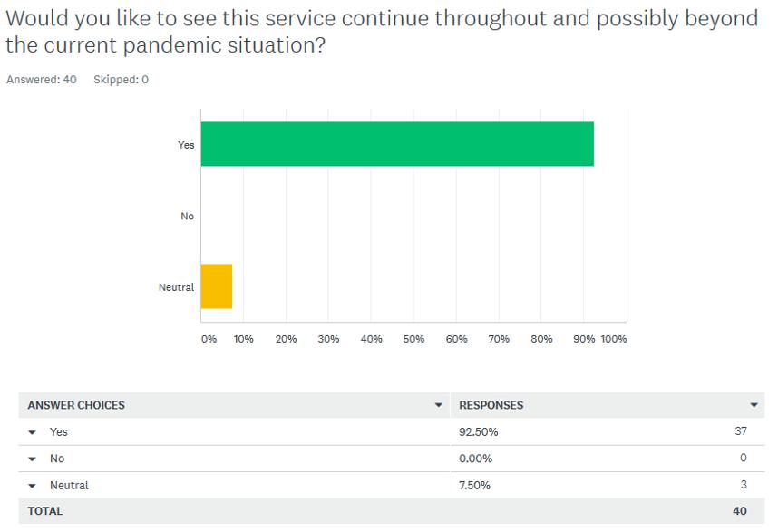Screen dimensions: 778x532
Task: Click the yellow Neutral bar in chart
Action: pyautogui.click(x=217, y=286)
